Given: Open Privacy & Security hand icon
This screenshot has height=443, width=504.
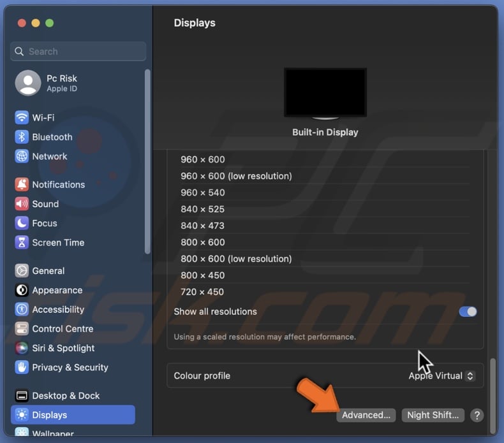Looking at the screenshot, I should (x=22, y=367).
